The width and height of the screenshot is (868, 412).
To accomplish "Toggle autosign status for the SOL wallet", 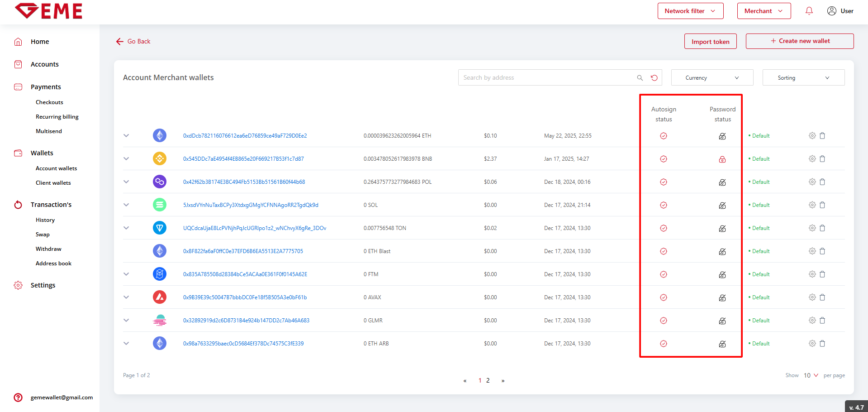I will pyautogui.click(x=664, y=205).
